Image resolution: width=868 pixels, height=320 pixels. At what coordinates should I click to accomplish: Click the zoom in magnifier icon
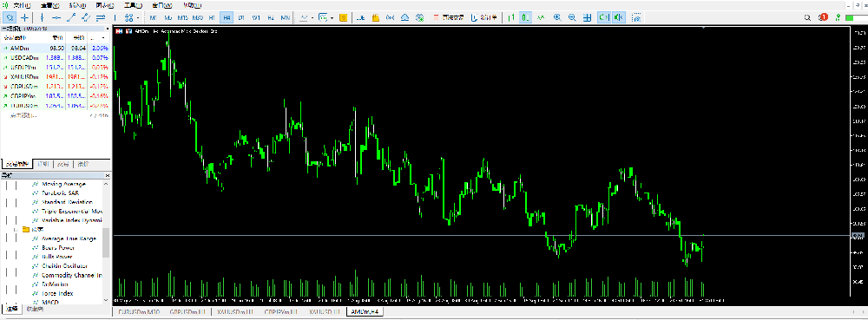click(557, 17)
